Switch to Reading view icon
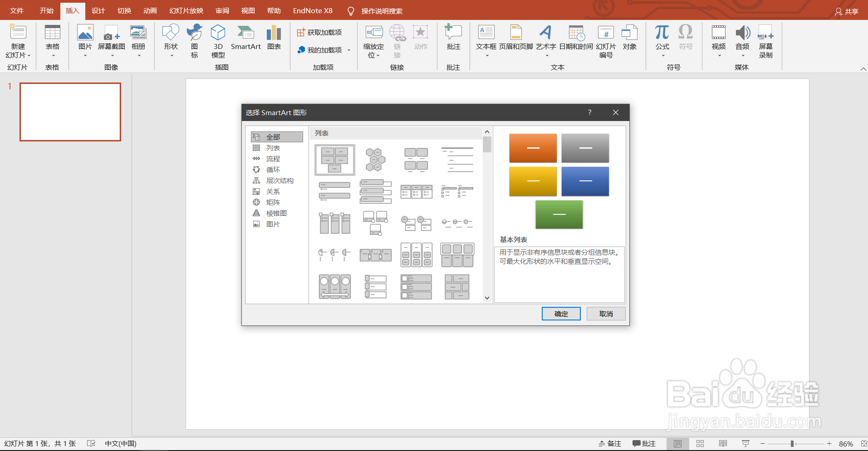This screenshot has height=451, width=868. [723, 444]
